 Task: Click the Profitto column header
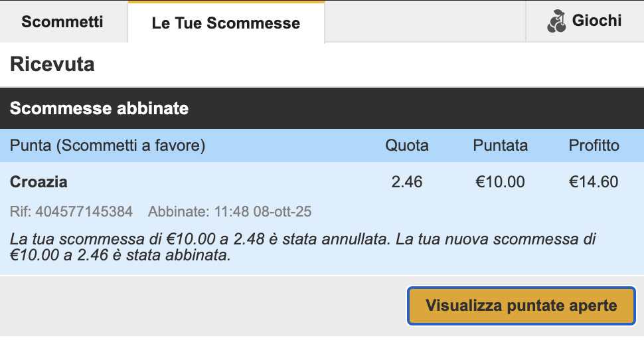[594, 145]
